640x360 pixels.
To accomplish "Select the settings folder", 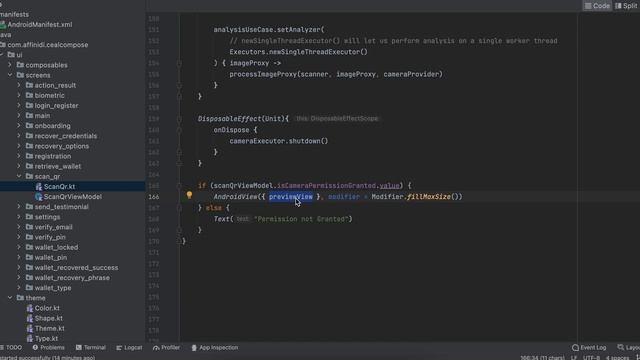I will pyautogui.click(x=47, y=217).
